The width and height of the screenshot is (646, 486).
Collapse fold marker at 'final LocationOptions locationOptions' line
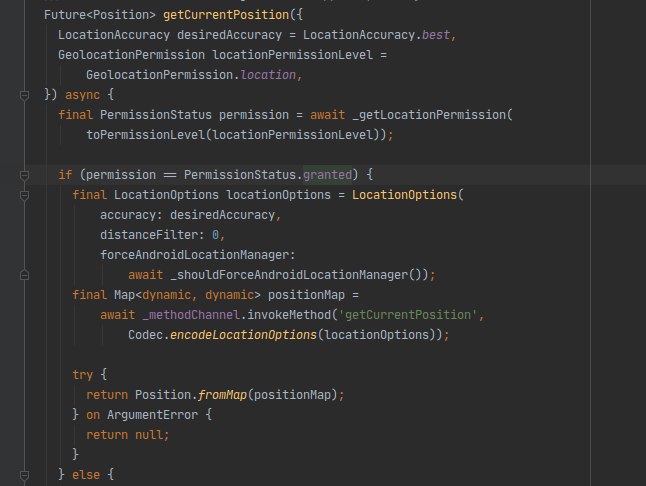(x=24, y=195)
